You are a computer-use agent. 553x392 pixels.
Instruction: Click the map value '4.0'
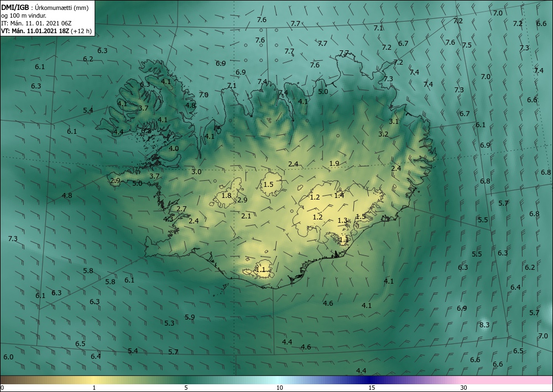(174, 148)
